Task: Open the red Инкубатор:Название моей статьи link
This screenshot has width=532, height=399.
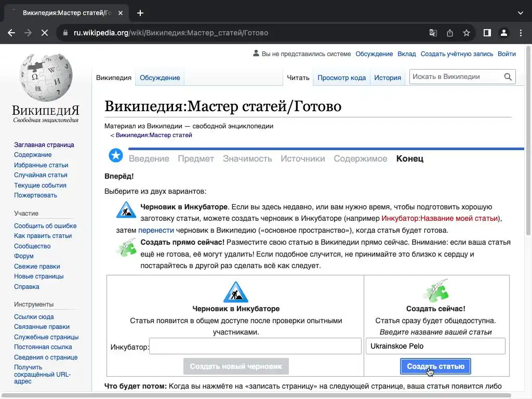Action: (x=440, y=219)
